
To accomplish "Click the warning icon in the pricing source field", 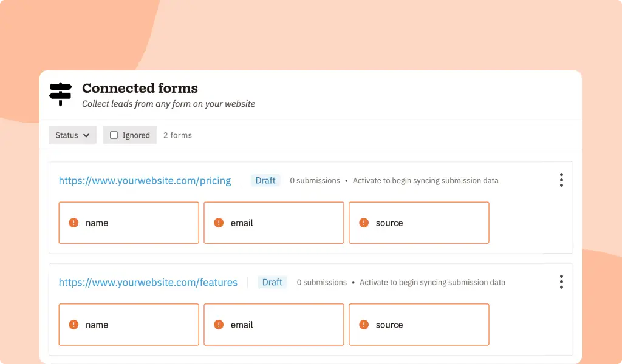I will click(364, 223).
